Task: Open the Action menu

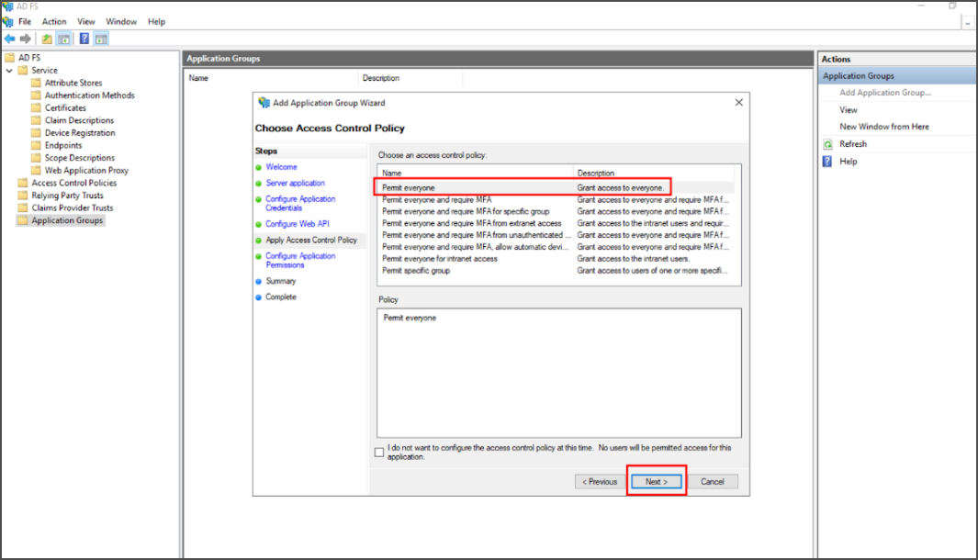Action: (54, 21)
